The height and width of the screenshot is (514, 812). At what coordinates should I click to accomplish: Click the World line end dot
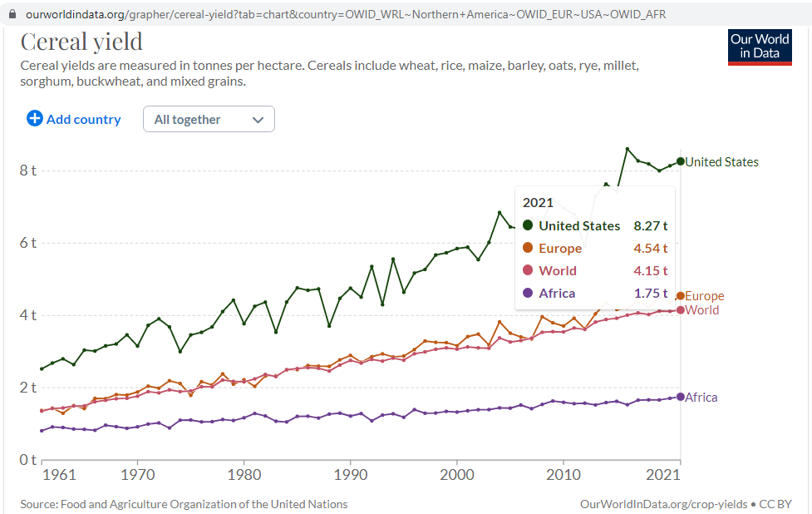(681, 310)
